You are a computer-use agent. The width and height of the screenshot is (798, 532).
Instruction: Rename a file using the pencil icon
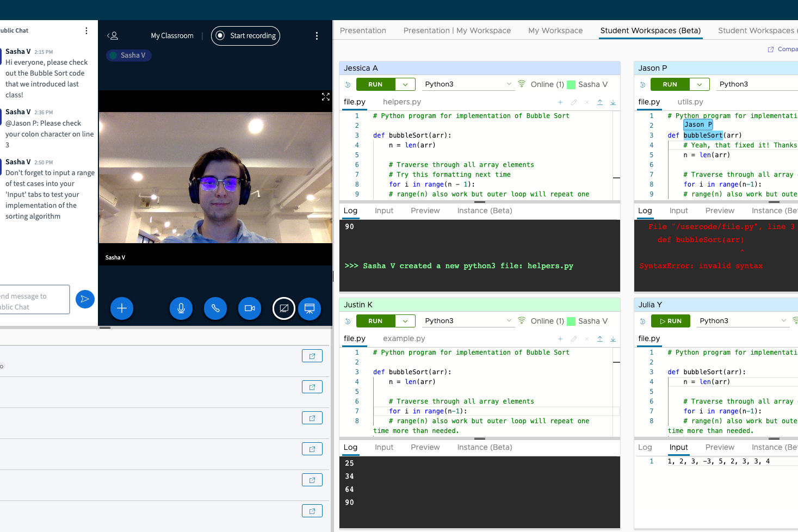coord(574,102)
